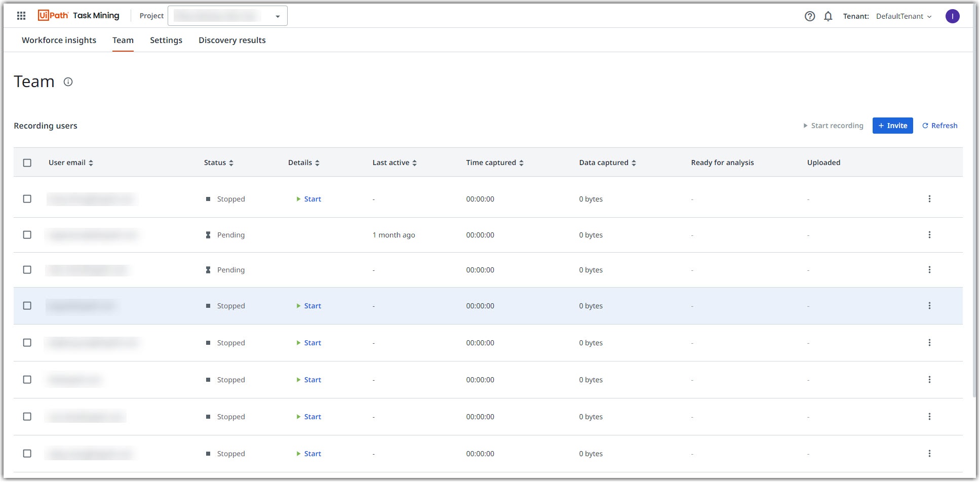
Task: Click the 'Uploaded' column header
Action: tap(824, 163)
